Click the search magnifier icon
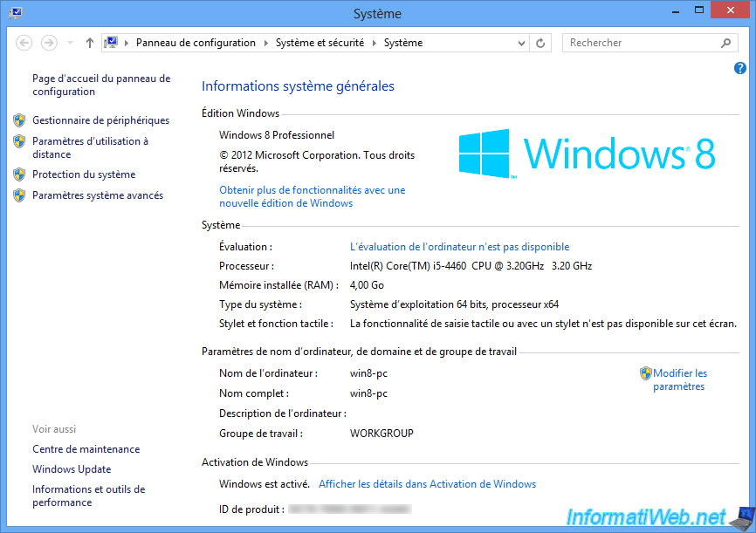This screenshot has height=533, width=756. (x=726, y=42)
